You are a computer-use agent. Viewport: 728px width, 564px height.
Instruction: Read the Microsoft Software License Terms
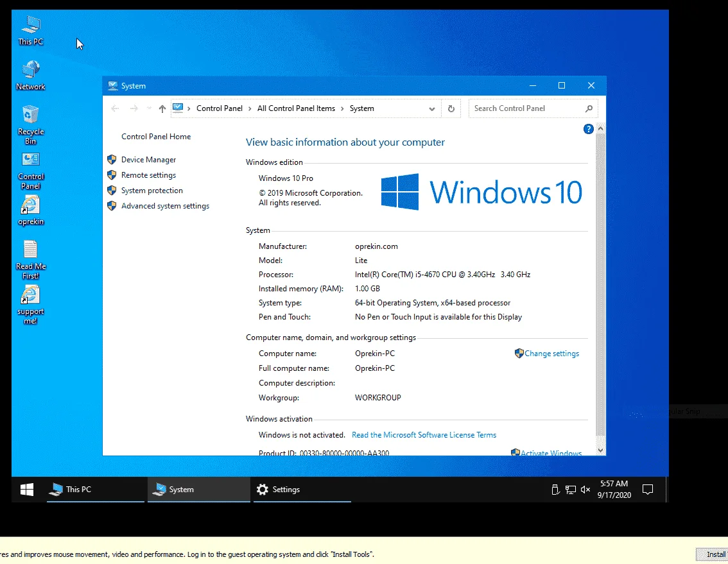click(424, 435)
